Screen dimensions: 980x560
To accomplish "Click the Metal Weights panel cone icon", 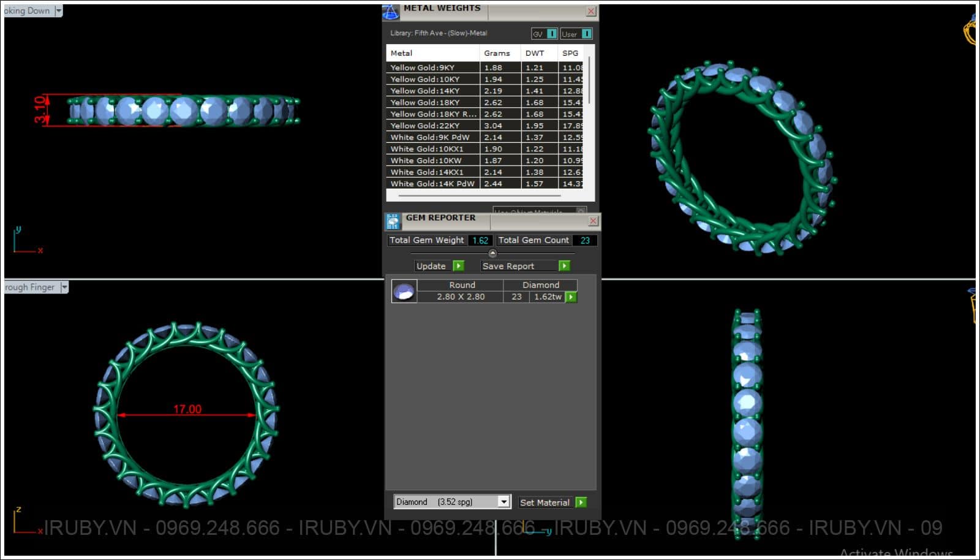I will coord(390,12).
